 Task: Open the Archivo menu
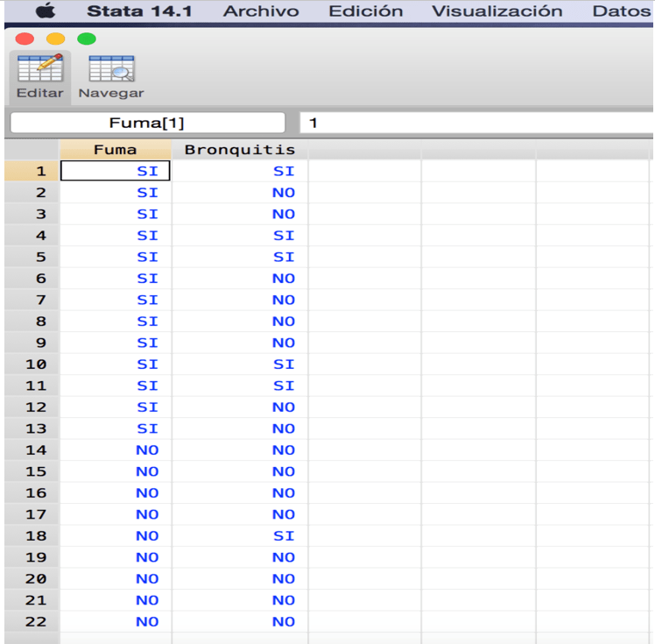[260, 11]
